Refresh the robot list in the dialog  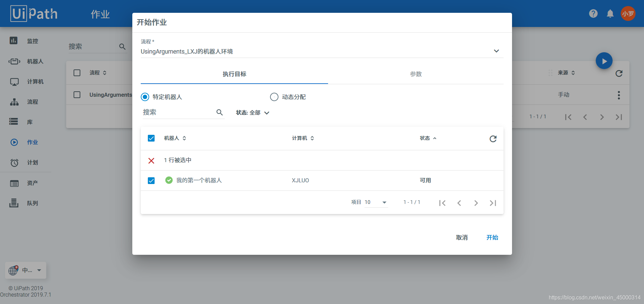(493, 139)
